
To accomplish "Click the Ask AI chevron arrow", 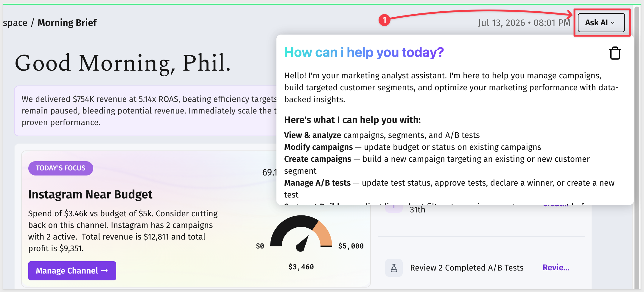I will pos(613,23).
